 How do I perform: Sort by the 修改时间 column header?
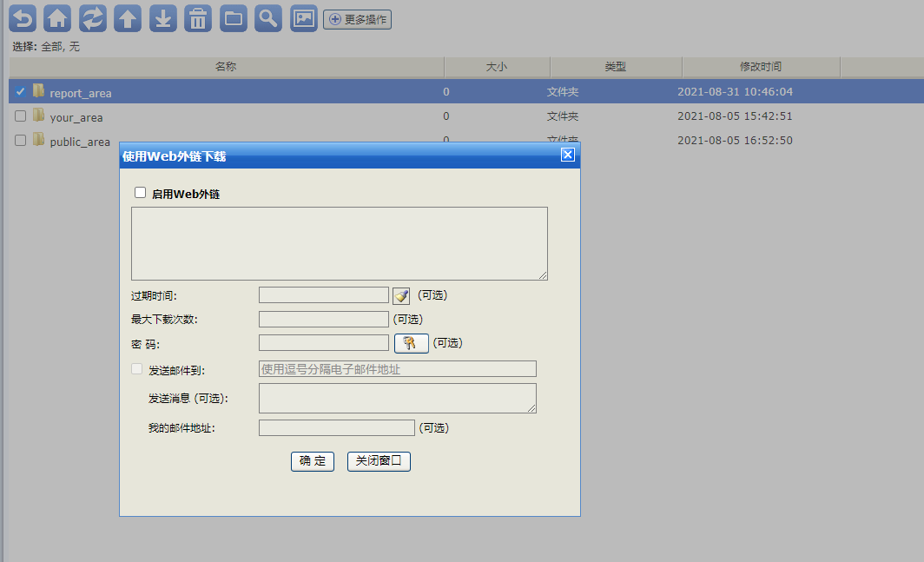761,67
